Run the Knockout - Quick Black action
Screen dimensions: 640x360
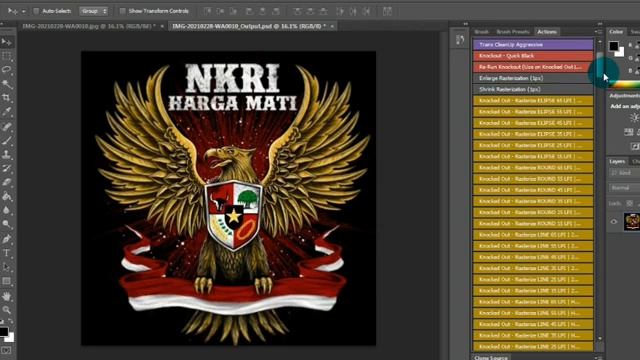coord(533,56)
